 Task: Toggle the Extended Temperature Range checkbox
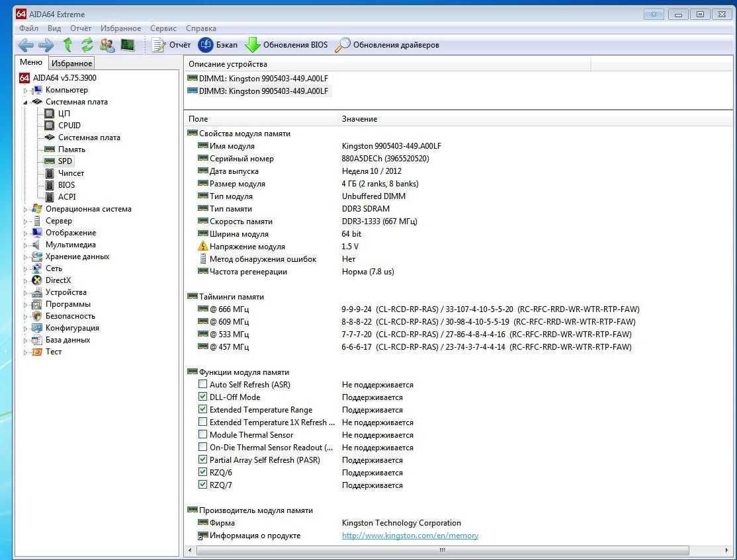click(x=202, y=409)
